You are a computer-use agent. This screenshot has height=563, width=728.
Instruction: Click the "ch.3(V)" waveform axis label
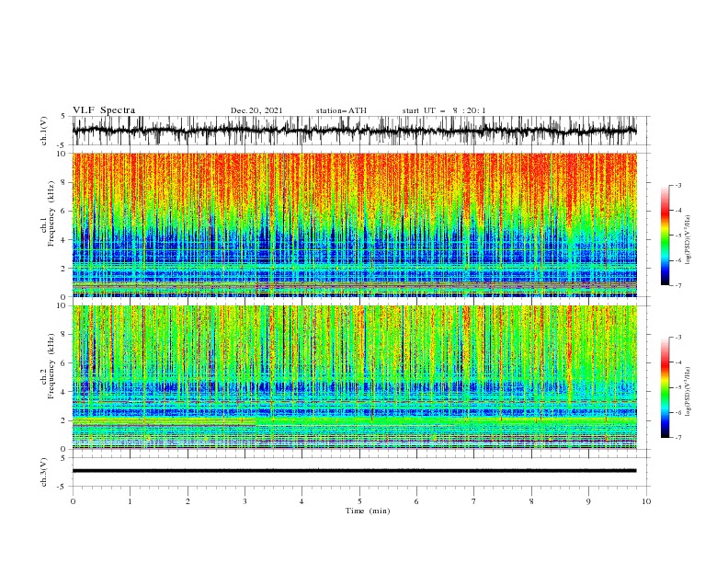(44, 472)
